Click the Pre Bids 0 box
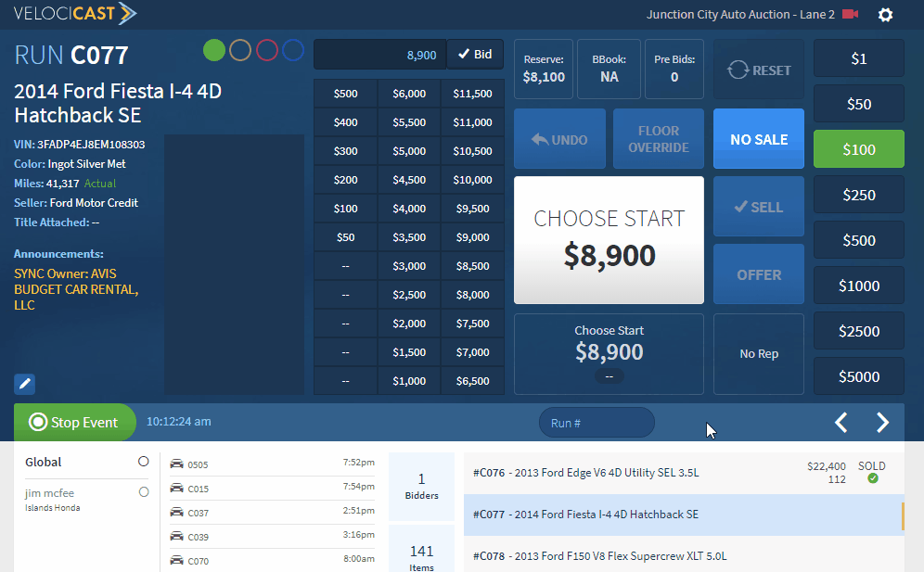 pyautogui.click(x=674, y=69)
